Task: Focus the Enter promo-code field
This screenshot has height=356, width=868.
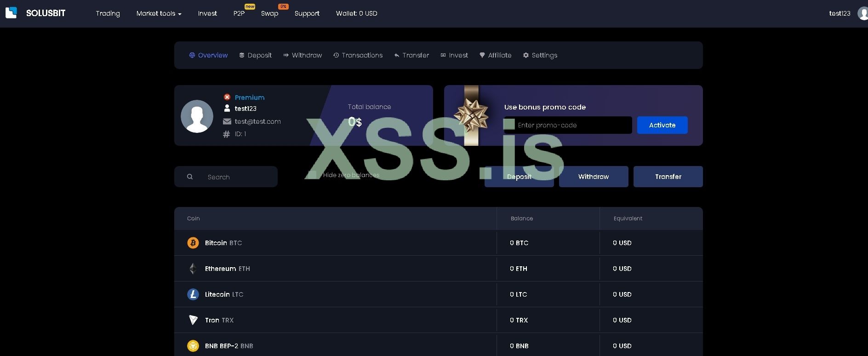Action: click(x=568, y=125)
